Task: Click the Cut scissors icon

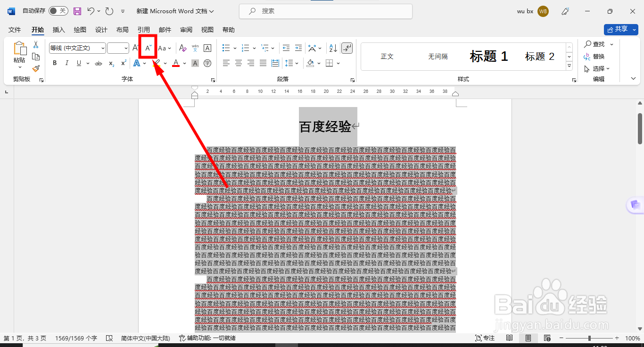Action: pyautogui.click(x=36, y=45)
